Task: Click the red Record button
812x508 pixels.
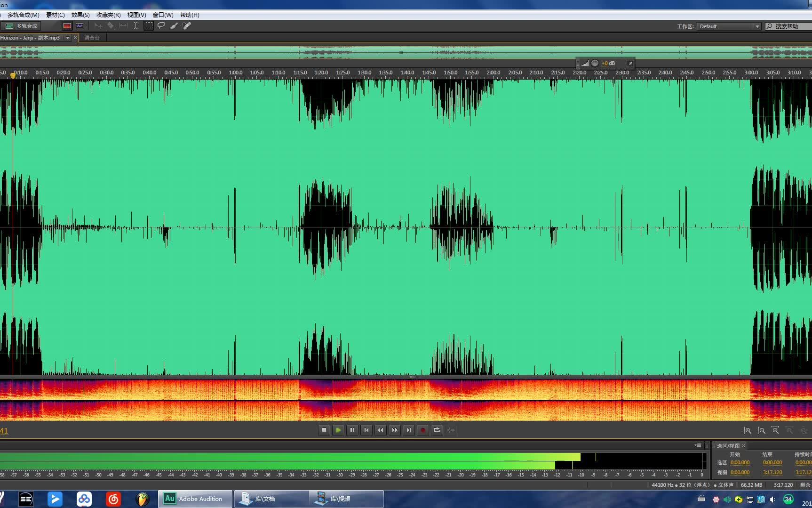Action: [422, 430]
